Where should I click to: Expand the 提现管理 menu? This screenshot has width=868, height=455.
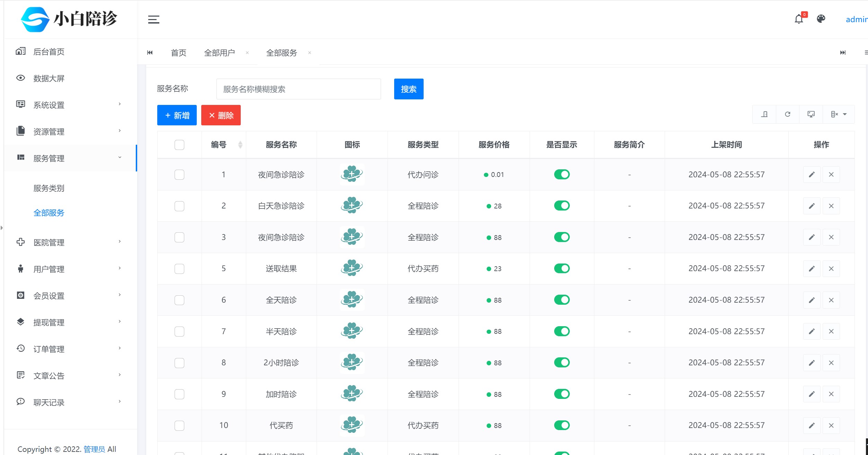pos(71,322)
